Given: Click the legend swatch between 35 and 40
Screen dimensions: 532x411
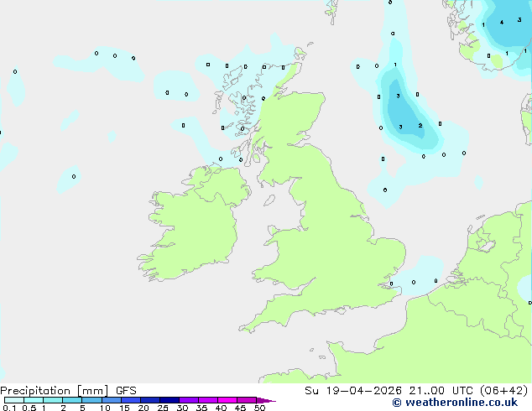Looking at the screenshot, I should (x=208, y=400).
